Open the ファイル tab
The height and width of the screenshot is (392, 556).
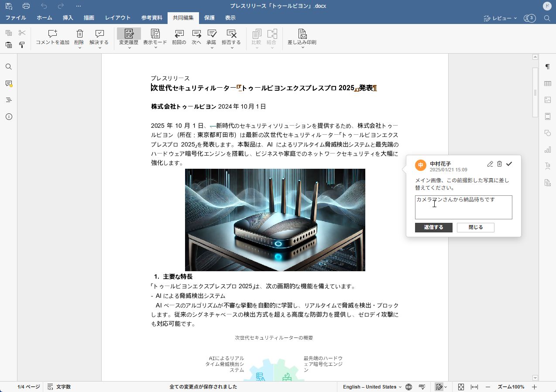click(x=16, y=18)
